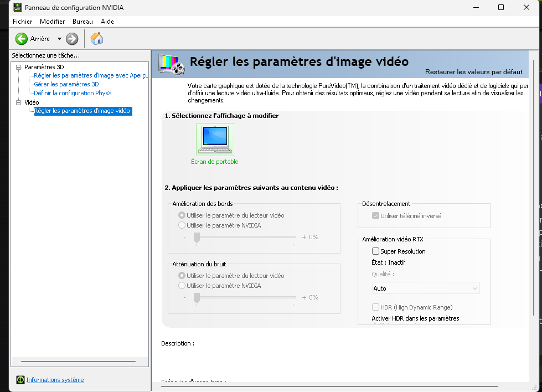Click the system information icon at bottom left
Screen dimensions: 542x392
tap(20, 380)
